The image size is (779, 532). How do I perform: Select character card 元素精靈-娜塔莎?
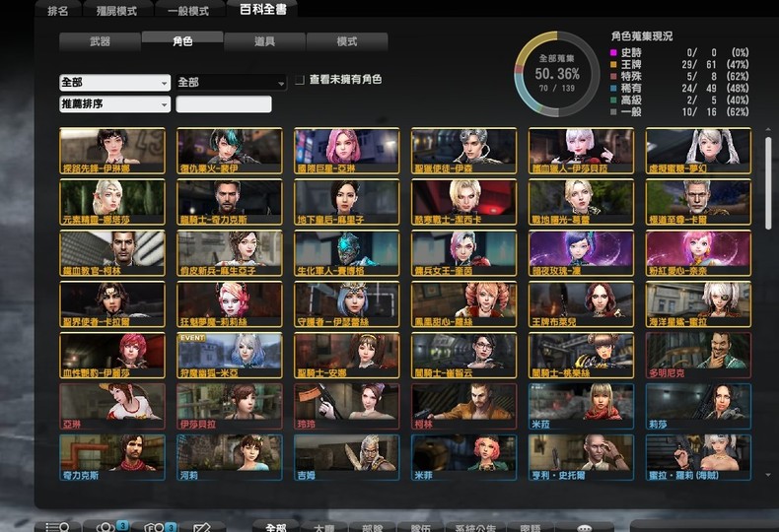click(112, 202)
